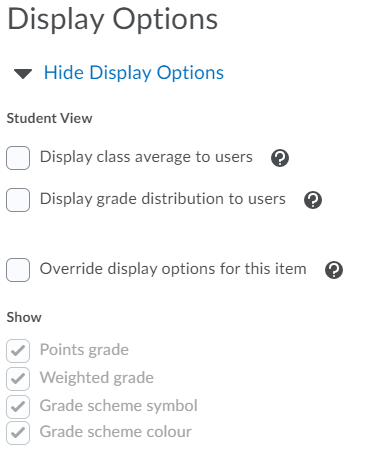Open help icon beside override display options
372x455 pixels.
[334, 270]
